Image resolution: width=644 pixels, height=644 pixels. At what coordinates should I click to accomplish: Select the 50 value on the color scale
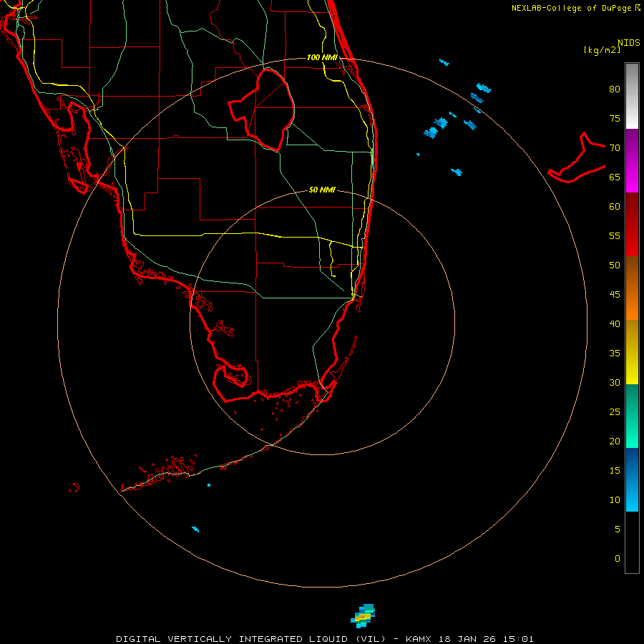click(x=615, y=265)
